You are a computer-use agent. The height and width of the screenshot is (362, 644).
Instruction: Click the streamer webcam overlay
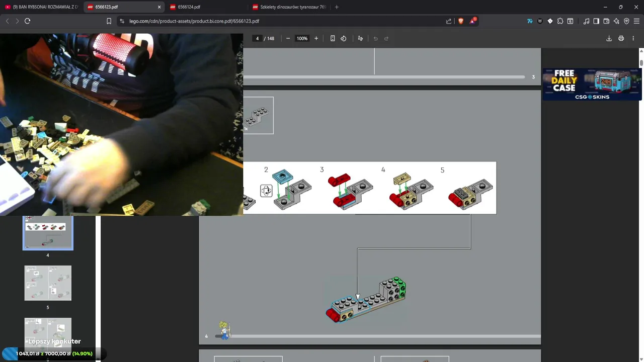tap(121, 125)
